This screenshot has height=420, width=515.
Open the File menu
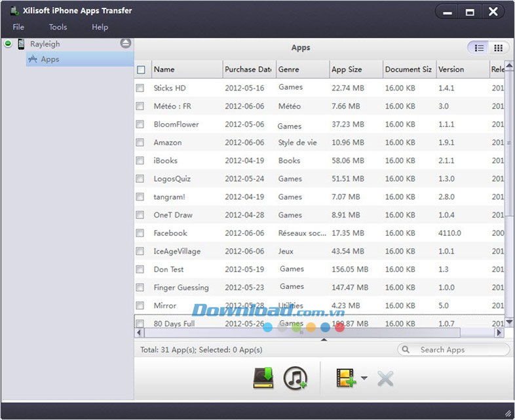point(18,27)
